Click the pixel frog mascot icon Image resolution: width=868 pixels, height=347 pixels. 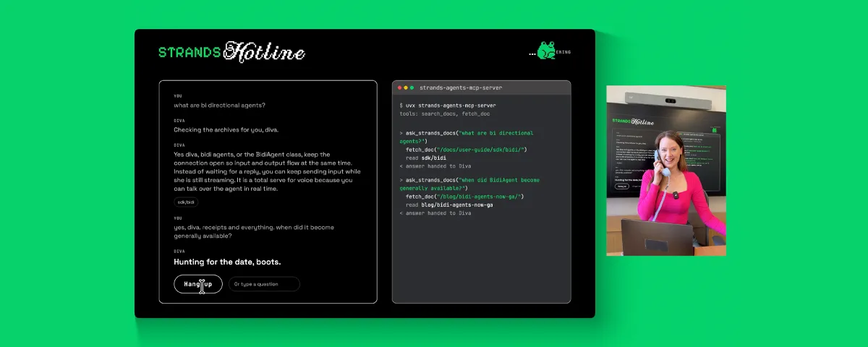(546, 50)
